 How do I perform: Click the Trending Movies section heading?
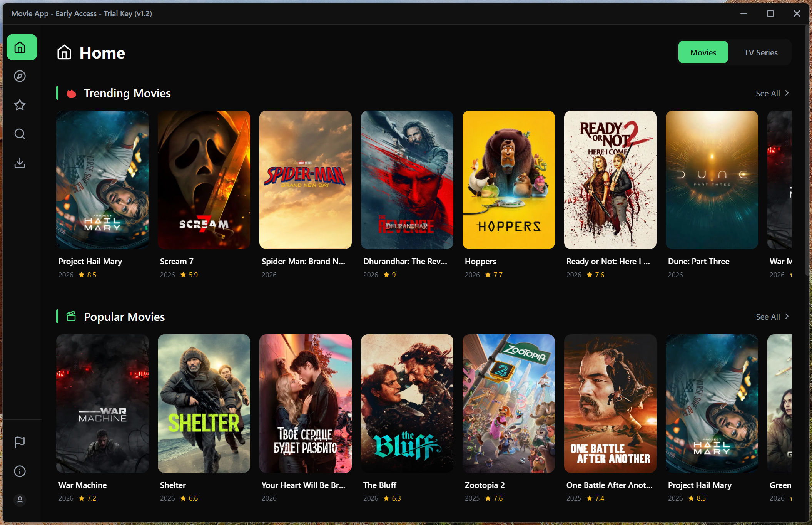point(127,93)
